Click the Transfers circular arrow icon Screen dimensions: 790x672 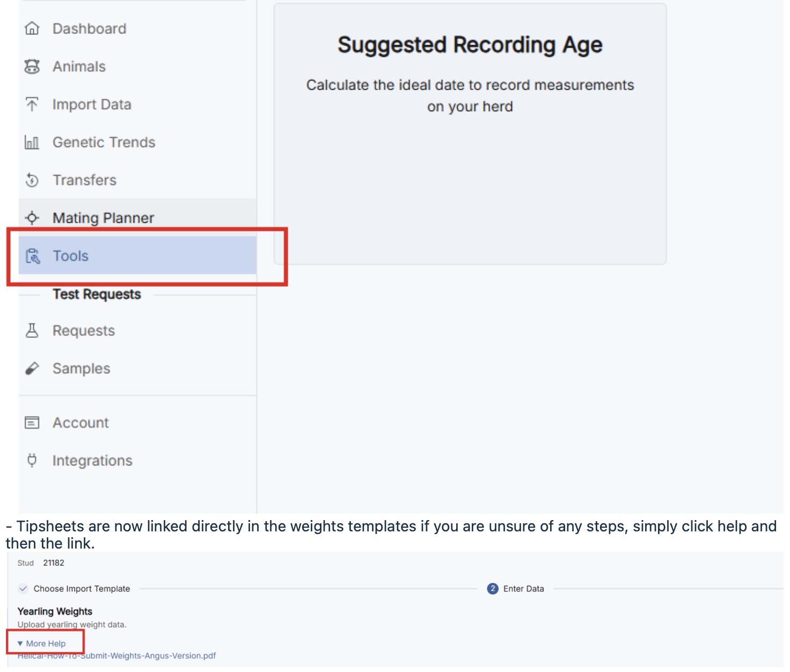tap(32, 180)
